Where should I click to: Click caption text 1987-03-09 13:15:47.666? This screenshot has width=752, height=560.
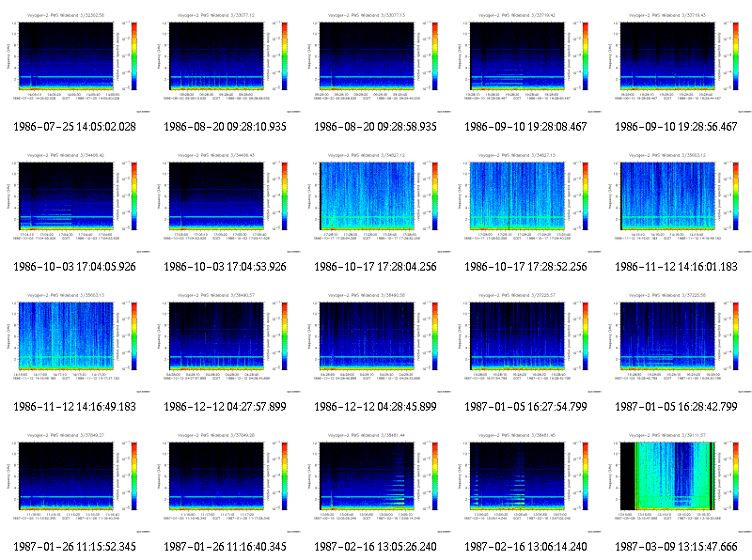coord(676,547)
